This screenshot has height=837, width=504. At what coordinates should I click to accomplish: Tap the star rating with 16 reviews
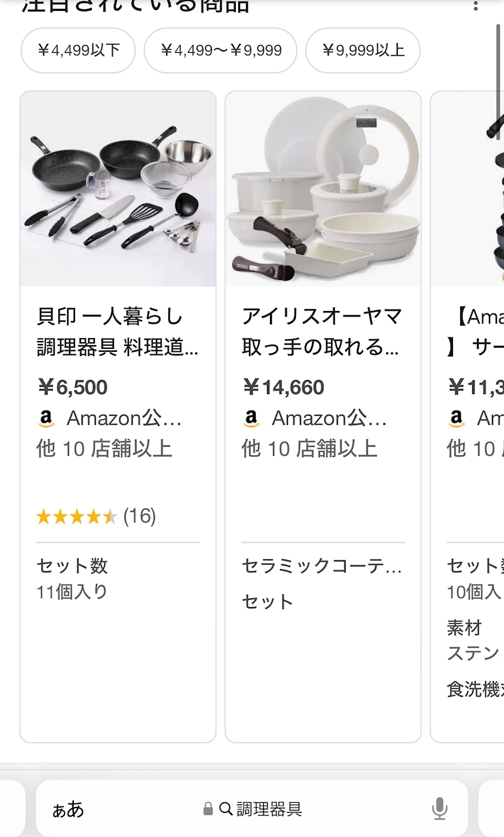96,516
